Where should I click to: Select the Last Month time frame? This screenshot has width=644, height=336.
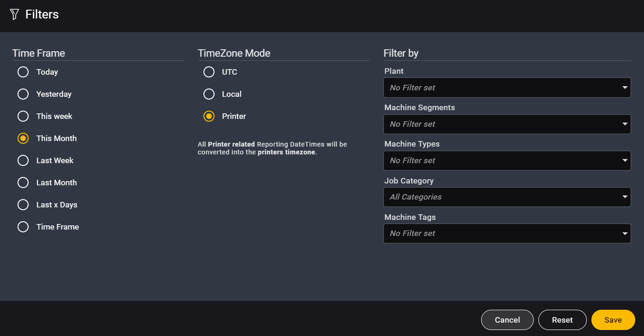coord(23,183)
